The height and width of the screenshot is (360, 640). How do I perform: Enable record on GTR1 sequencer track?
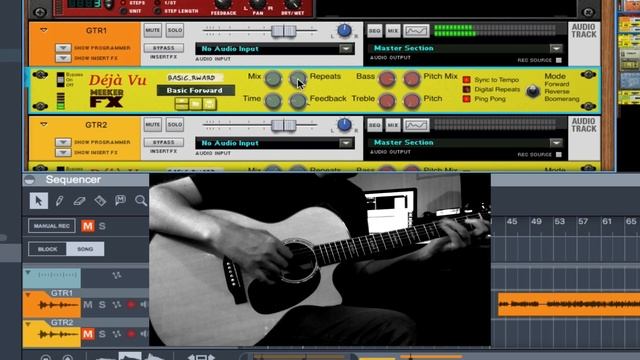(x=131, y=304)
